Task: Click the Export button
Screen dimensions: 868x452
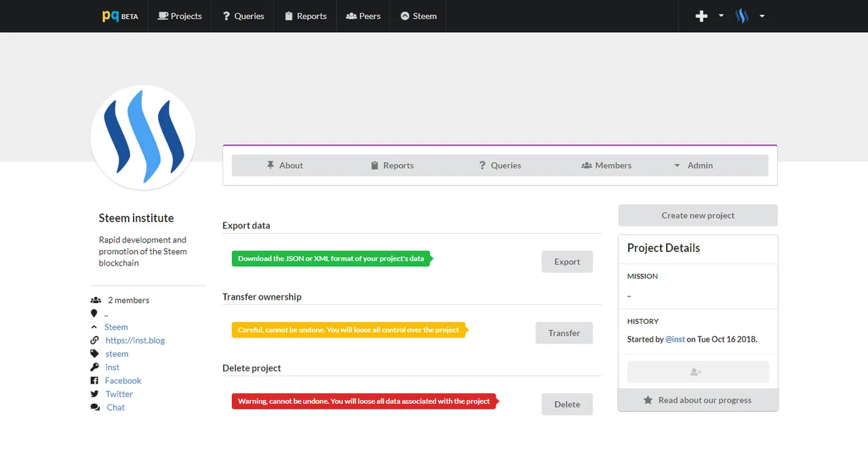Action: [x=567, y=262]
